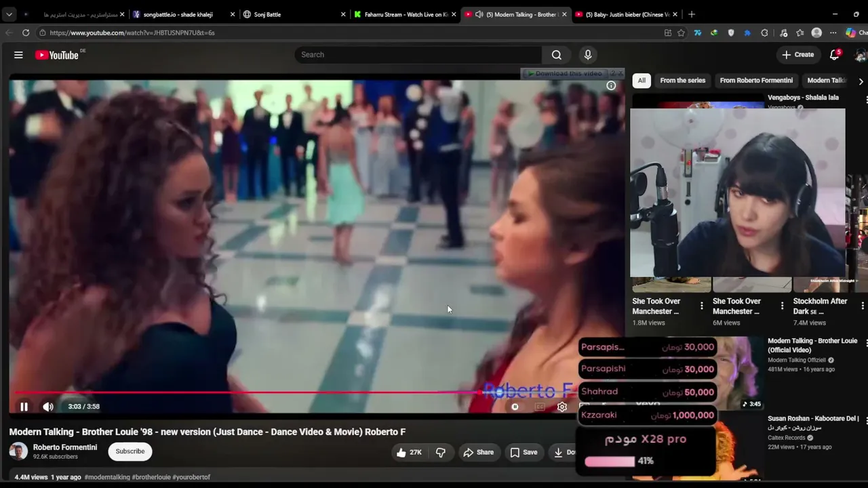The height and width of the screenshot is (488, 868).
Task: Open a new browser tab
Action: [x=692, y=14]
